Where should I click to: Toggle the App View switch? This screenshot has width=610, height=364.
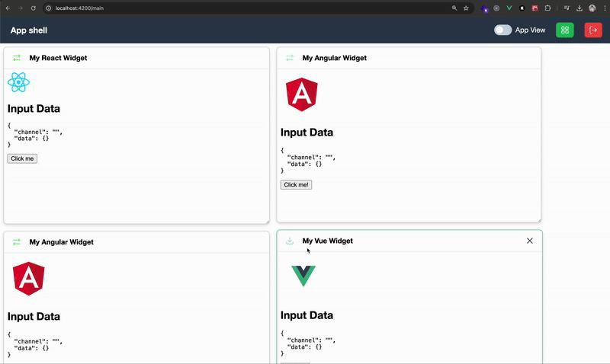click(x=502, y=30)
